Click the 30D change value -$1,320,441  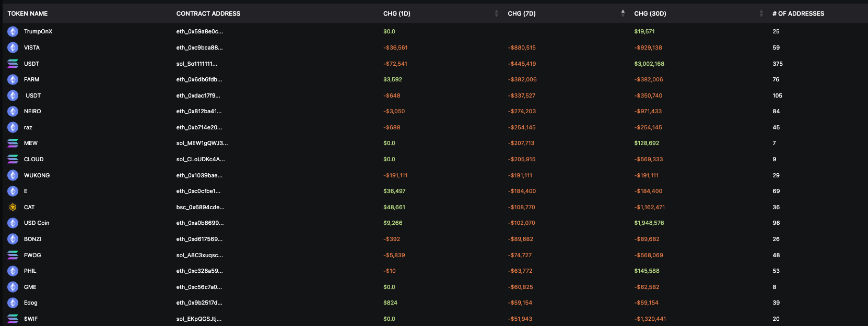click(650, 319)
